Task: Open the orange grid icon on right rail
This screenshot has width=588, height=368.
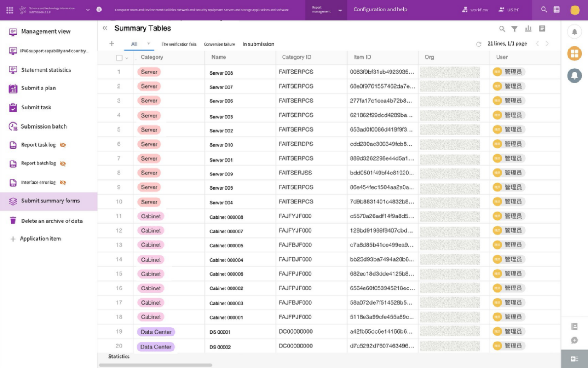Action: point(574,53)
